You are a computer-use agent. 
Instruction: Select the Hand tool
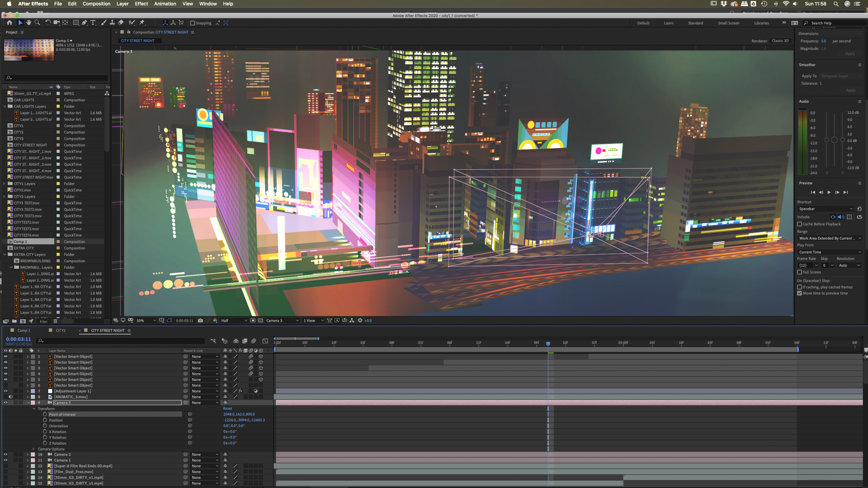pyautogui.click(x=28, y=23)
